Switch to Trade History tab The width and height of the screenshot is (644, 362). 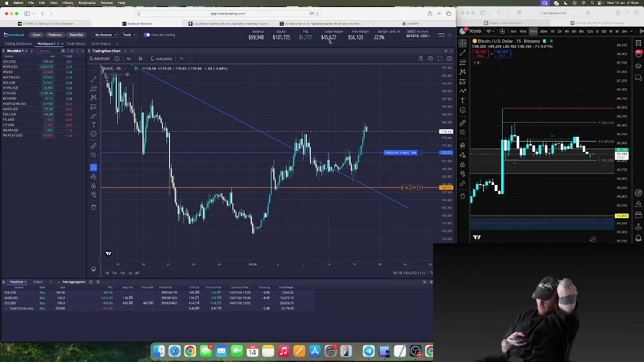point(76,44)
